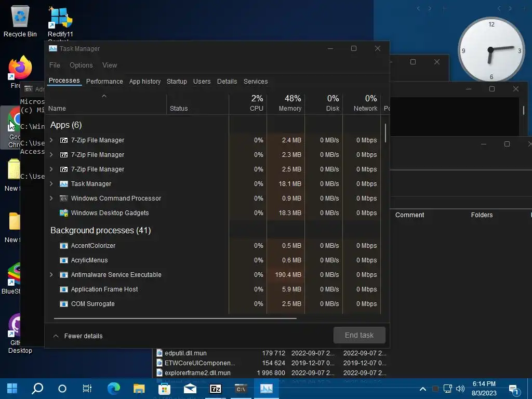Open Task View on the taskbar
The width and height of the screenshot is (532, 399).
[x=87, y=389]
